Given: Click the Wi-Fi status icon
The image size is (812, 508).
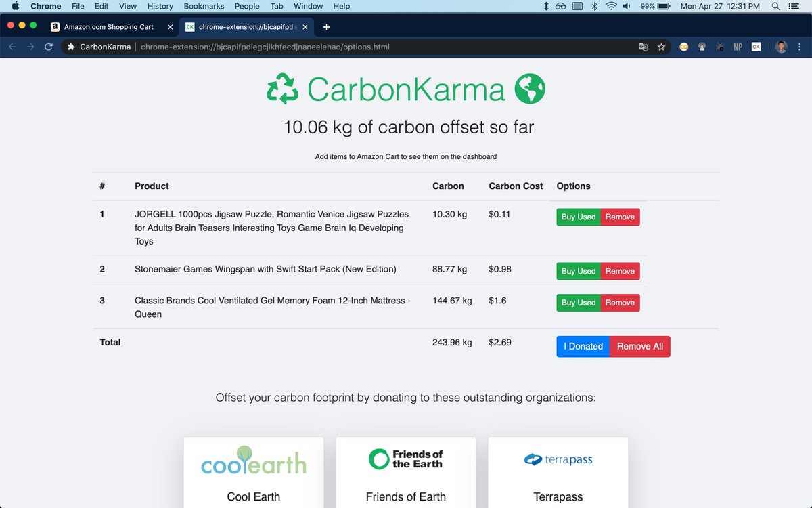Looking at the screenshot, I should [611, 6].
